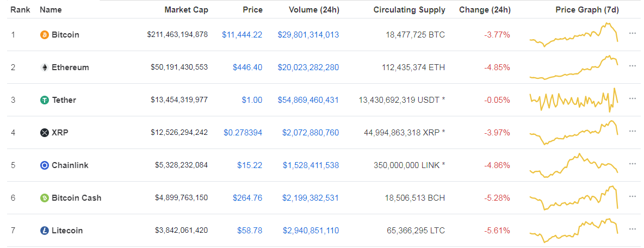The image size is (644, 248).
Task: Open the three-dot menu for Tether row
Action: point(632,98)
